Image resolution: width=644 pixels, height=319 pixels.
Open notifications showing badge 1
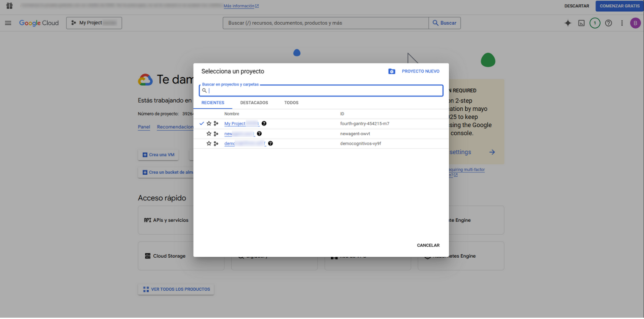tap(595, 23)
